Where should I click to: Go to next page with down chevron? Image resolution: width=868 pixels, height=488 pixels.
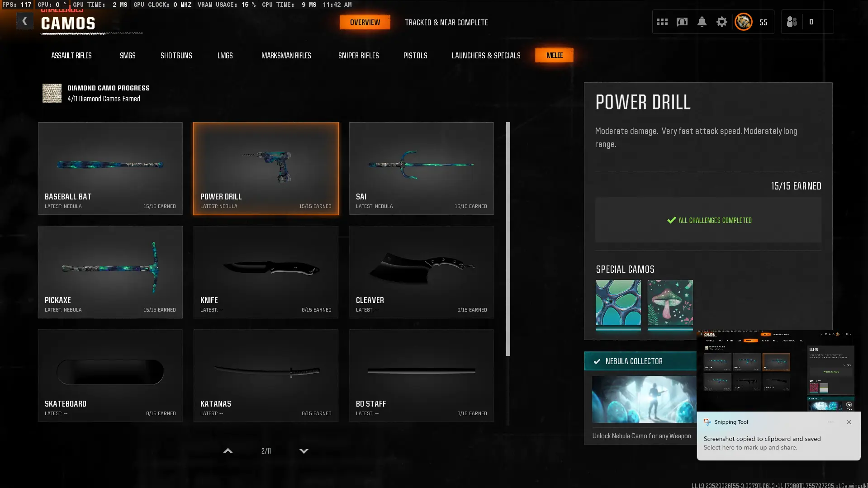tap(304, 451)
